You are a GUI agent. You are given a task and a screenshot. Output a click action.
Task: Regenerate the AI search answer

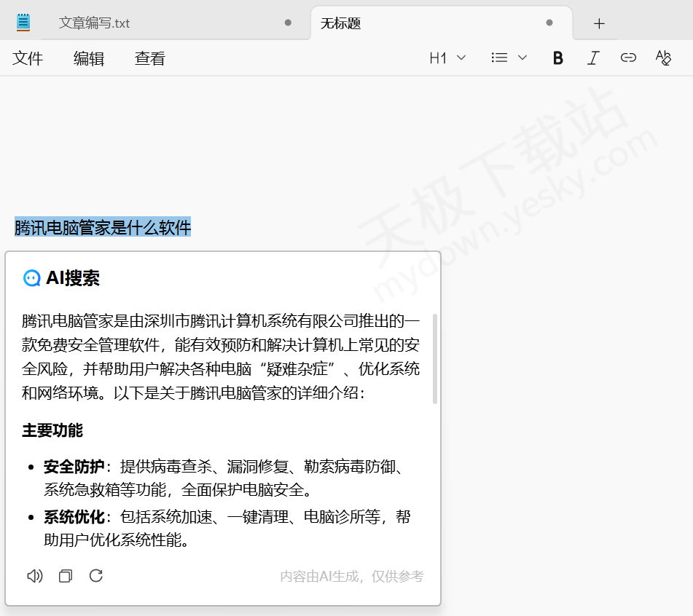(x=96, y=576)
